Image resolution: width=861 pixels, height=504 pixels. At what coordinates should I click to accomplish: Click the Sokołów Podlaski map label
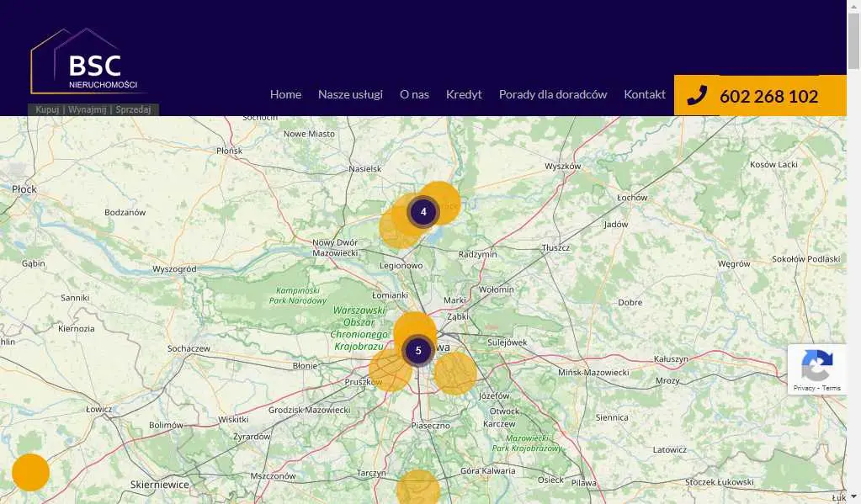pyautogui.click(x=806, y=259)
